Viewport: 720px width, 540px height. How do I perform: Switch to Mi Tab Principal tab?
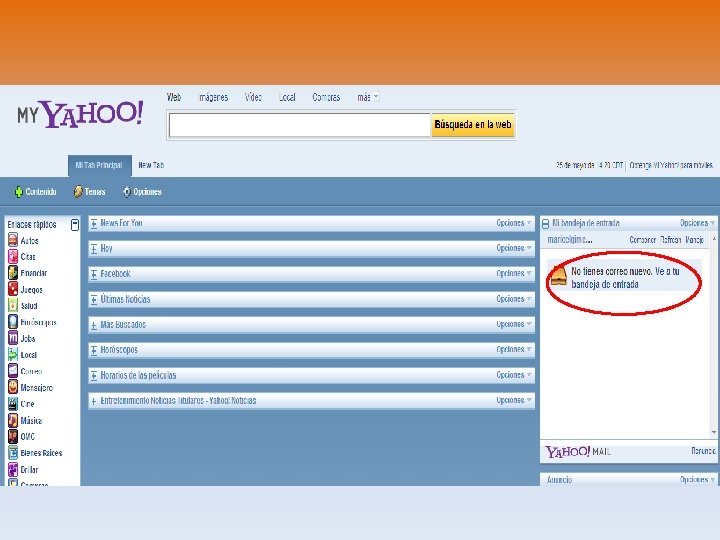coord(100,165)
